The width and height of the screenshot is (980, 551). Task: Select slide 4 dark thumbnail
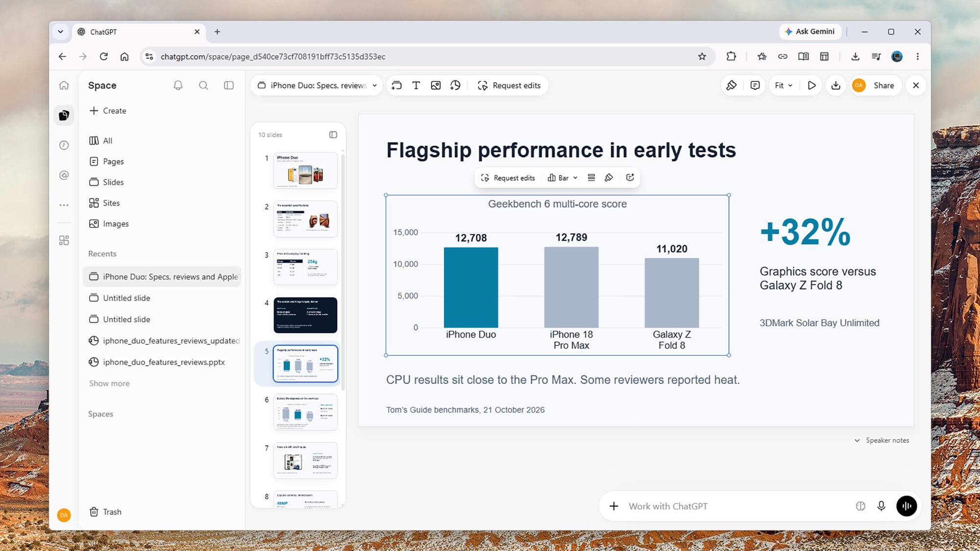point(305,315)
